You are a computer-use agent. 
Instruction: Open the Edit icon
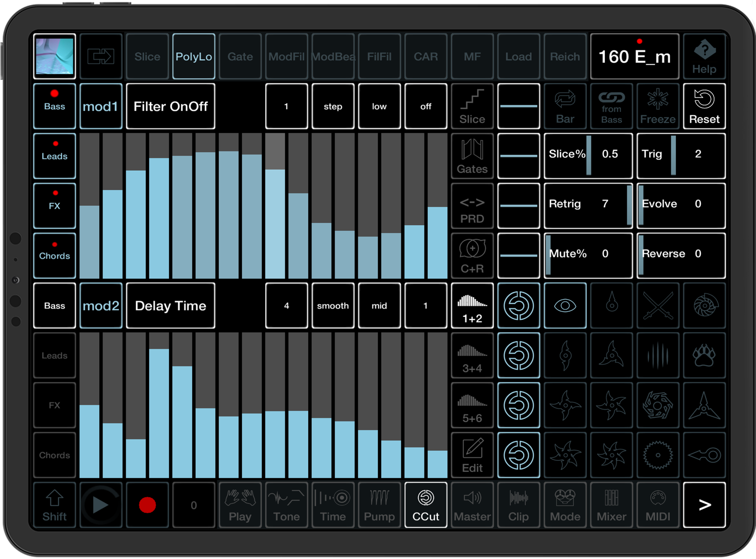point(472,455)
